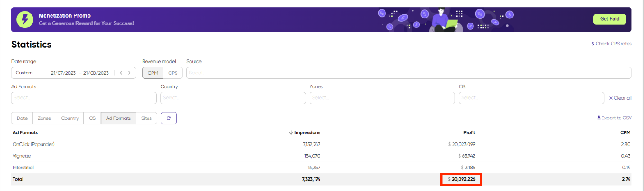Open the Custom date range dropdown
Viewport: 644px width, 191px height.
point(27,73)
